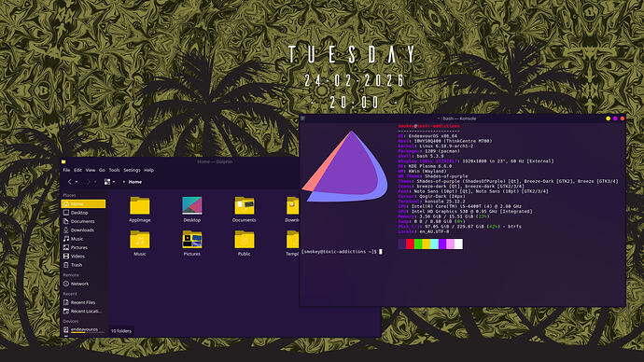Click the green color block in Konsole
The width and height of the screenshot is (644, 362).
pos(418,244)
